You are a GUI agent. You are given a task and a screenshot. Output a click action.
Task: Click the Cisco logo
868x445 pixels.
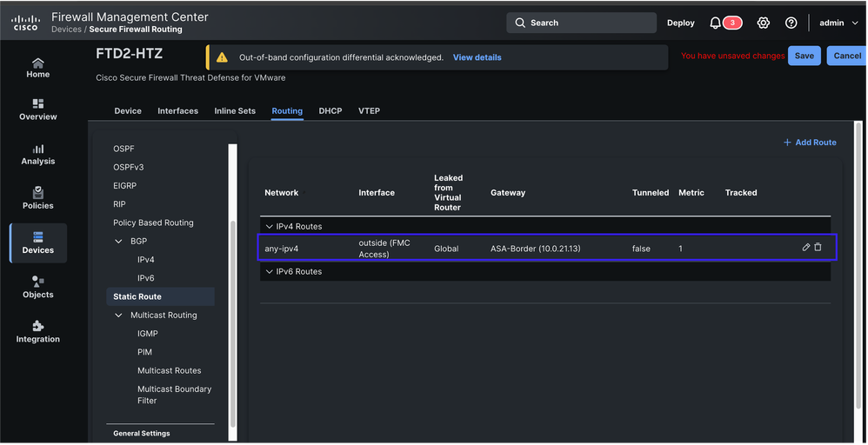point(25,23)
